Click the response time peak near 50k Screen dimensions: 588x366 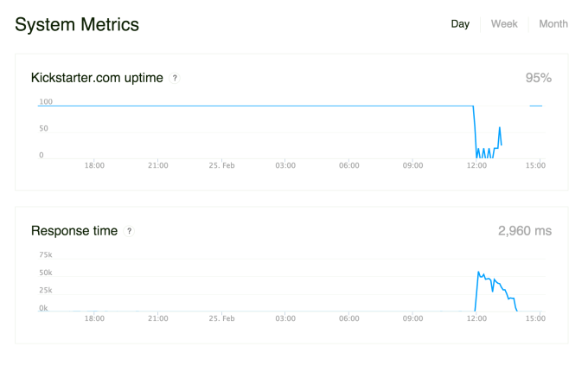[478, 272]
